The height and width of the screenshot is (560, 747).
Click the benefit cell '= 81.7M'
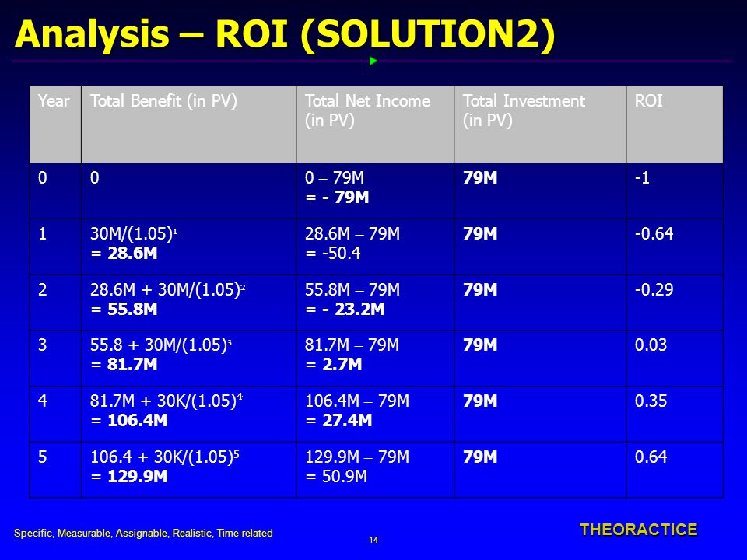coord(188,358)
